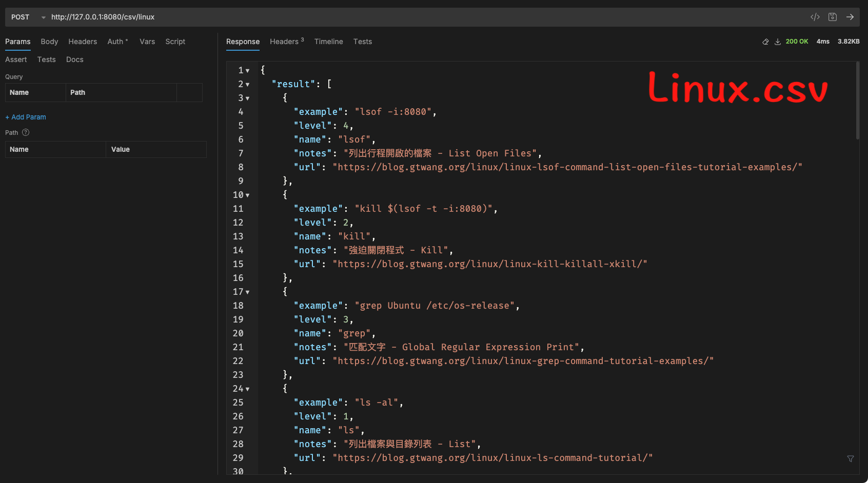Click the "result" key on line 2

pos(293,84)
